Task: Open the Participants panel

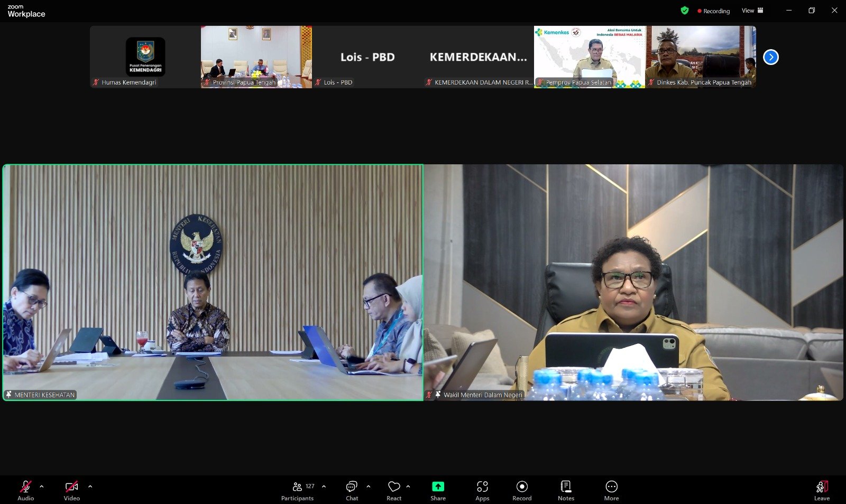Action: point(298,490)
